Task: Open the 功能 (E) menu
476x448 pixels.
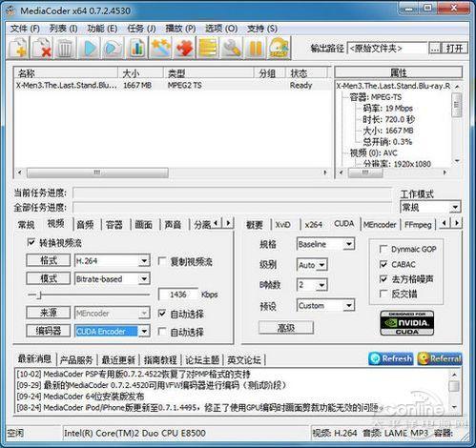Action: coord(102,29)
